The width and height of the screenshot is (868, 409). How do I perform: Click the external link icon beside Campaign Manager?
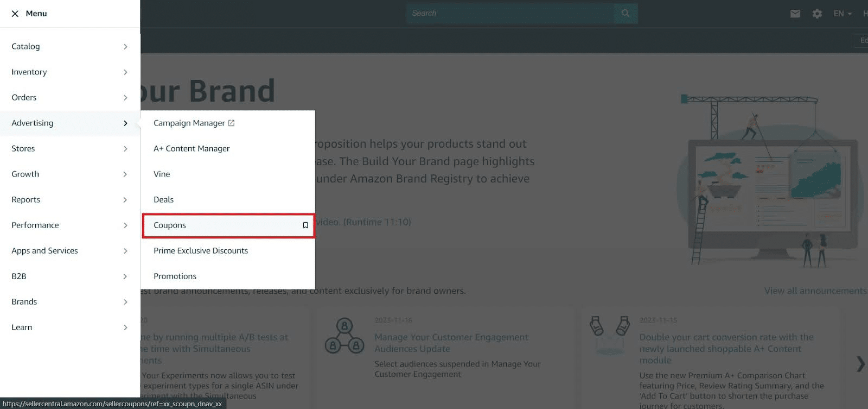click(x=231, y=123)
